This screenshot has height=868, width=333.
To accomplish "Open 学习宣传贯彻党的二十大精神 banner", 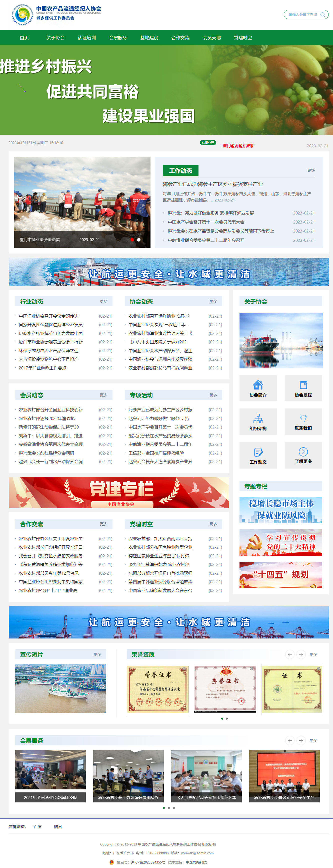I will pyautogui.click(x=281, y=542).
